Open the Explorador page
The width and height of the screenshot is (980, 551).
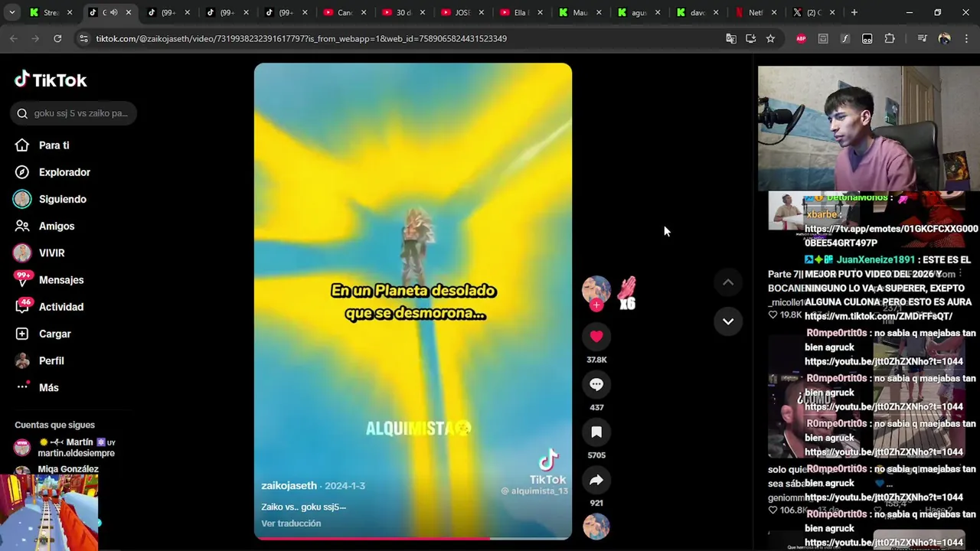64,172
